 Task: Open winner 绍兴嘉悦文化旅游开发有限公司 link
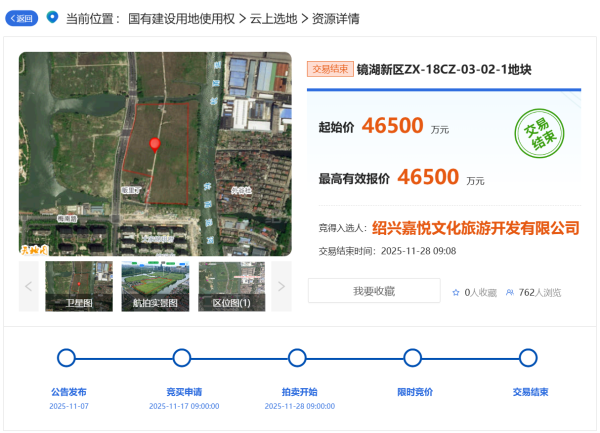coord(475,228)
